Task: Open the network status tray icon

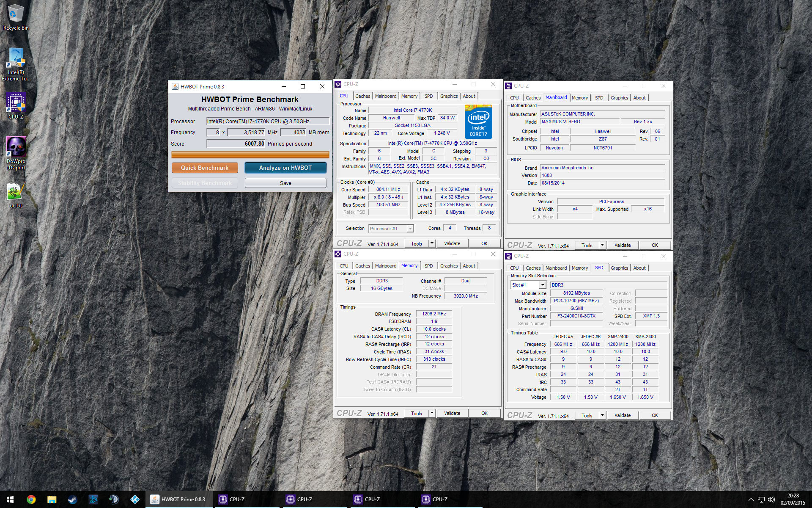Action: [761, 500]
